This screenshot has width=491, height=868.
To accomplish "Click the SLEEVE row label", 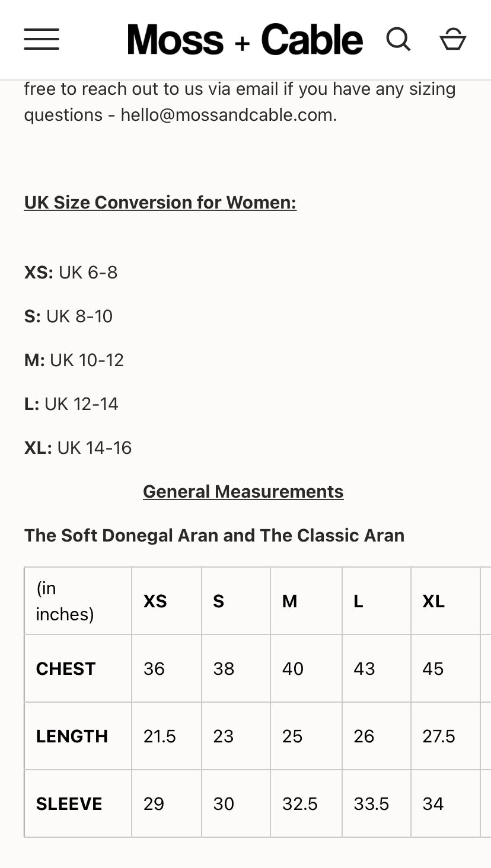I will pyautogui.click(x=69, y=804).
